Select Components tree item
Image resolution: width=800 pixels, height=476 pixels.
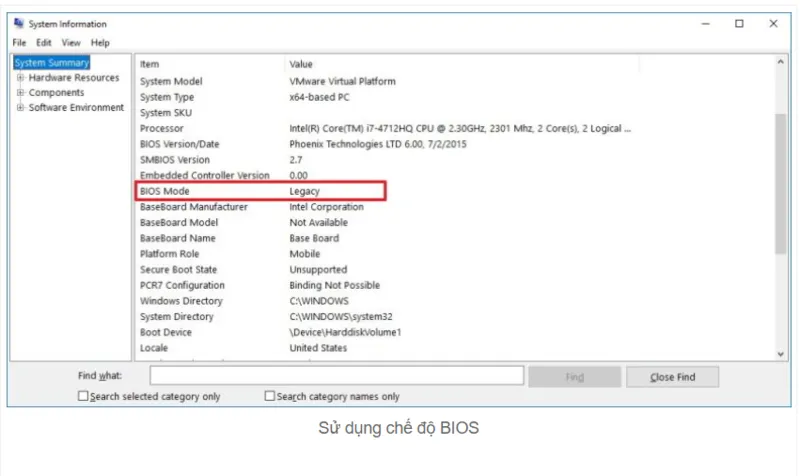coord(56,92)
